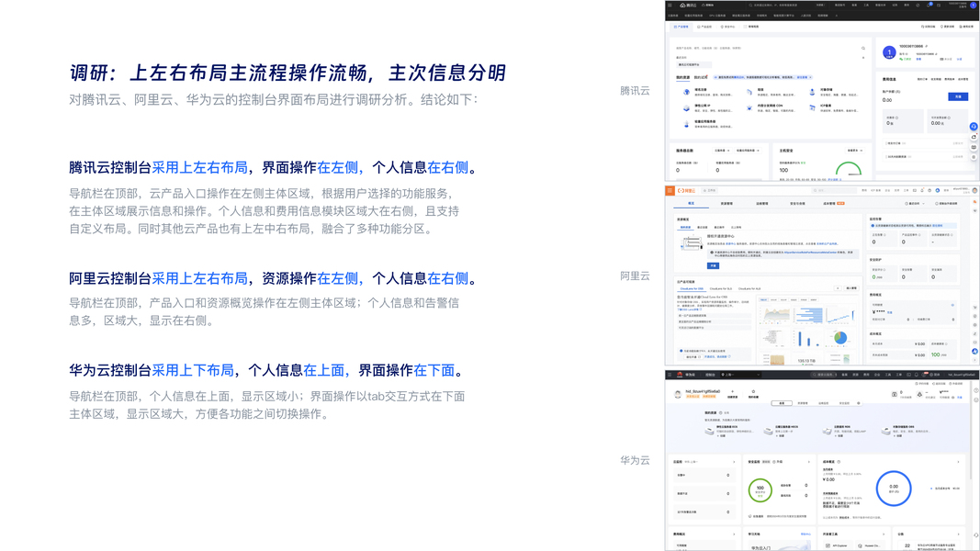Open hamburger menu in Tencent Cloud screenshot

(670, 5)
